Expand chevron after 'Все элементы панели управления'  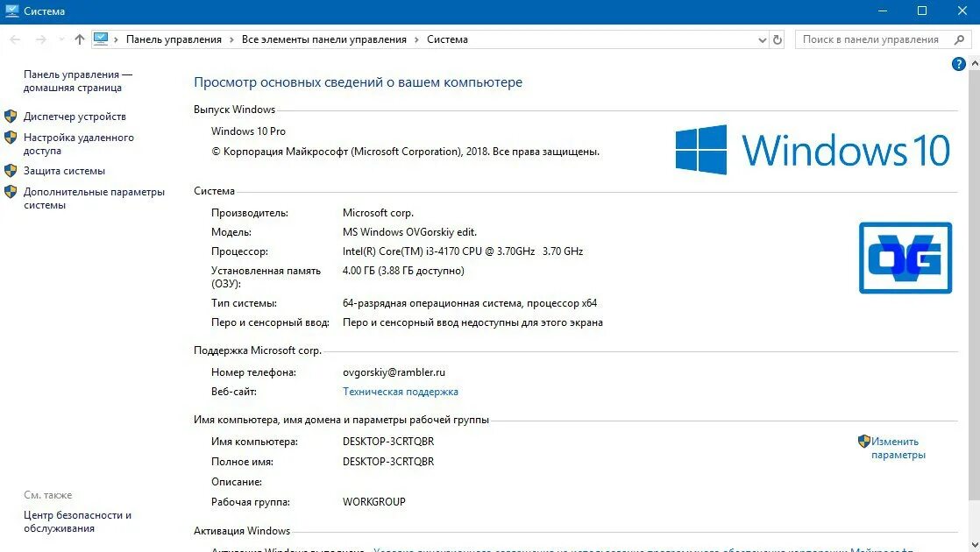click(416, 39)
